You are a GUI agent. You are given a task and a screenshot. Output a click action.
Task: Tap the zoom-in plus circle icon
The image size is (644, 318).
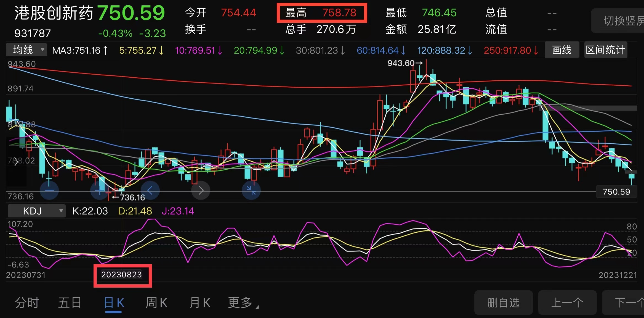point(100,190)
